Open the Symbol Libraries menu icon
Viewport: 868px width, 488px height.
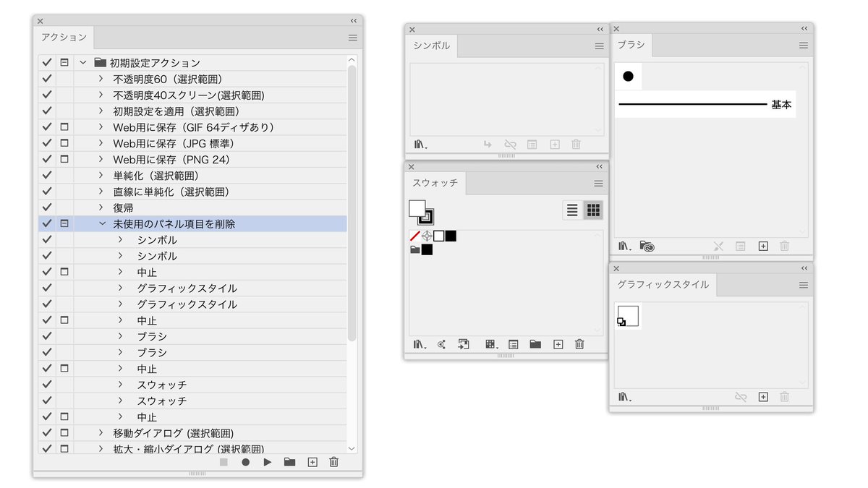click(420, 145)
